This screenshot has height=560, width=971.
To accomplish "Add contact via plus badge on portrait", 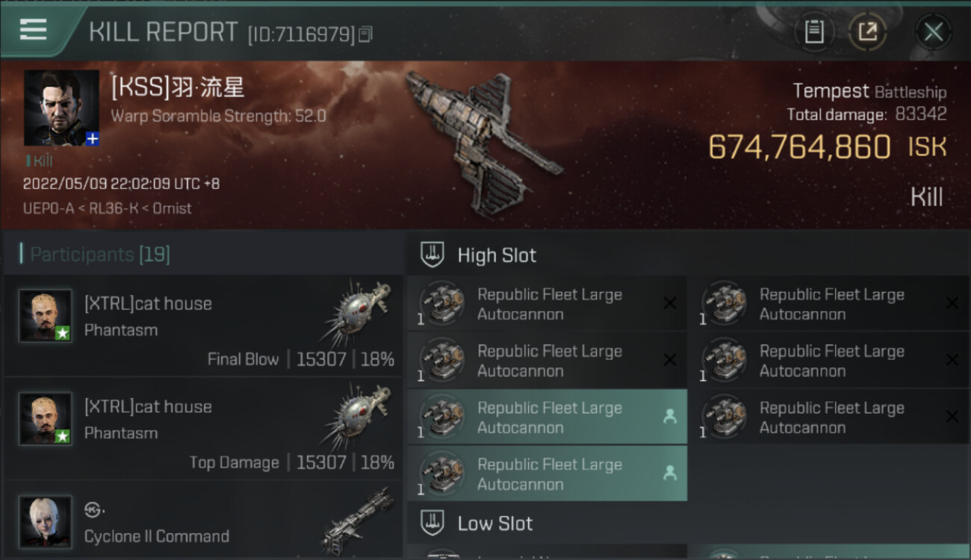I will click(92, 139).
